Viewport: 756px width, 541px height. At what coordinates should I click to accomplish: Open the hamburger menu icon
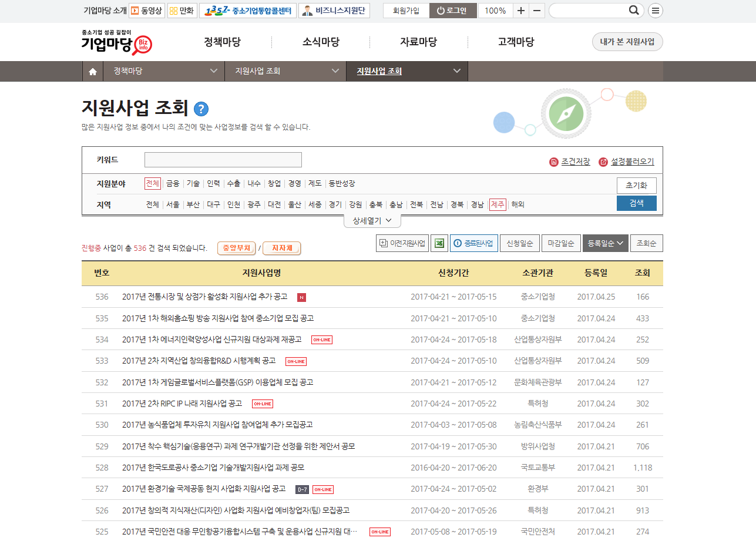(x=656, y=11)
